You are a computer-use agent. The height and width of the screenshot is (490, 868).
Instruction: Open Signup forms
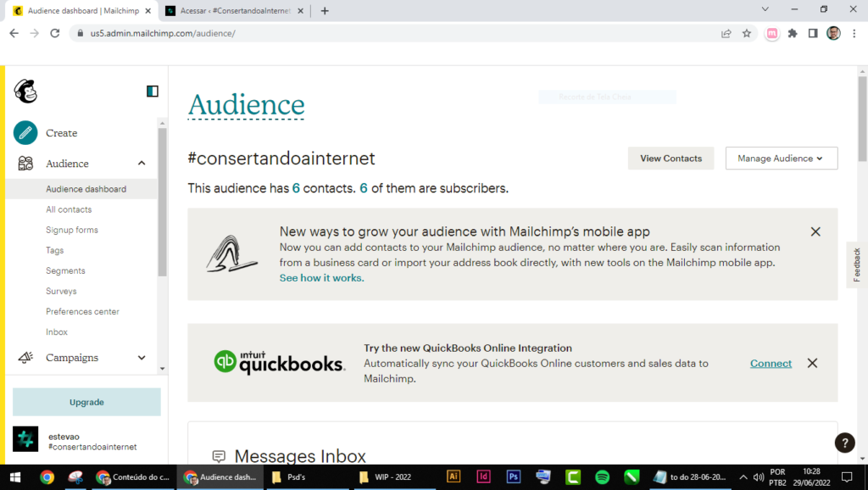tap(72, 230)
